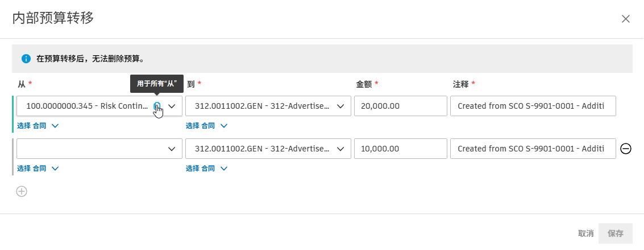Screen dimensions: 644x250
Task: Open the first row "到" budget dropdown
Action: (340, 106)
